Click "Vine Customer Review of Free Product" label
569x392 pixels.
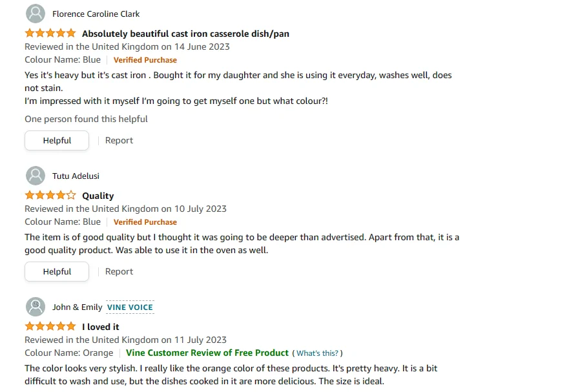point(207,353)
